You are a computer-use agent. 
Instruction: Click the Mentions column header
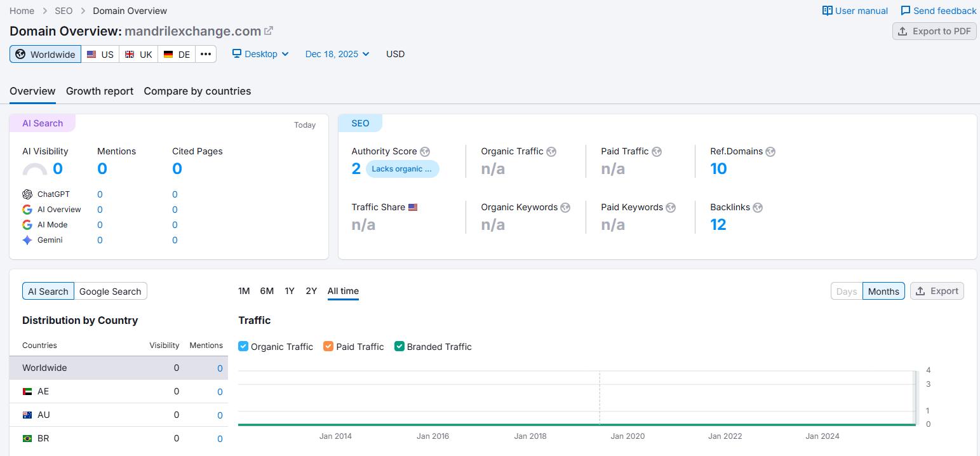[x=206, y=345]
